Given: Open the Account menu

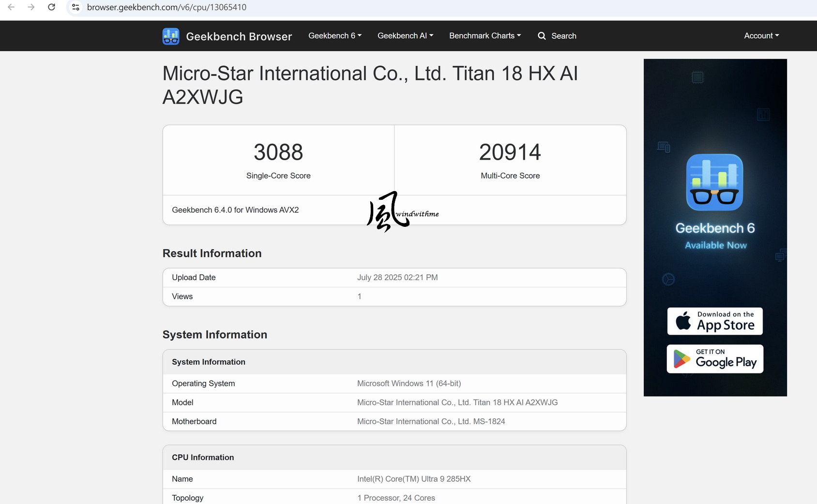Looking at the screenshot, I should click(x=762, y=36).
